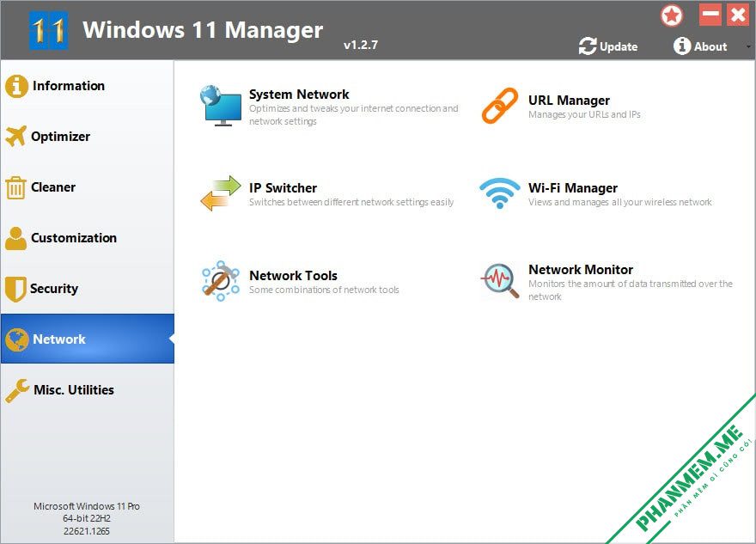The width and height of the screenshot is (756, 544).
Task: Launch Network Monitor by its title
Action: pyautogui.click(x=581, y=269)
